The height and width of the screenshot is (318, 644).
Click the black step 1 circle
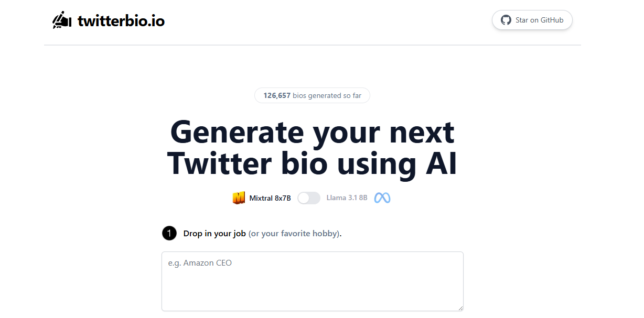click(169, 233)
